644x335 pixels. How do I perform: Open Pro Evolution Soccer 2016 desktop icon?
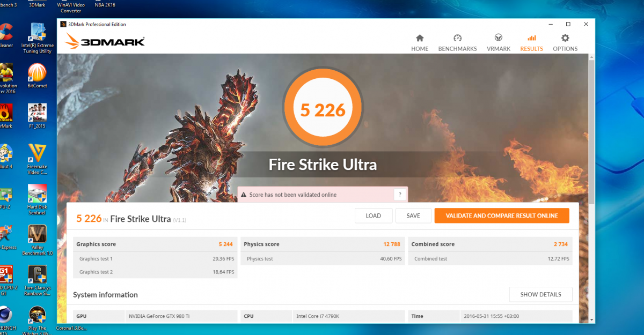click(7, 79)
